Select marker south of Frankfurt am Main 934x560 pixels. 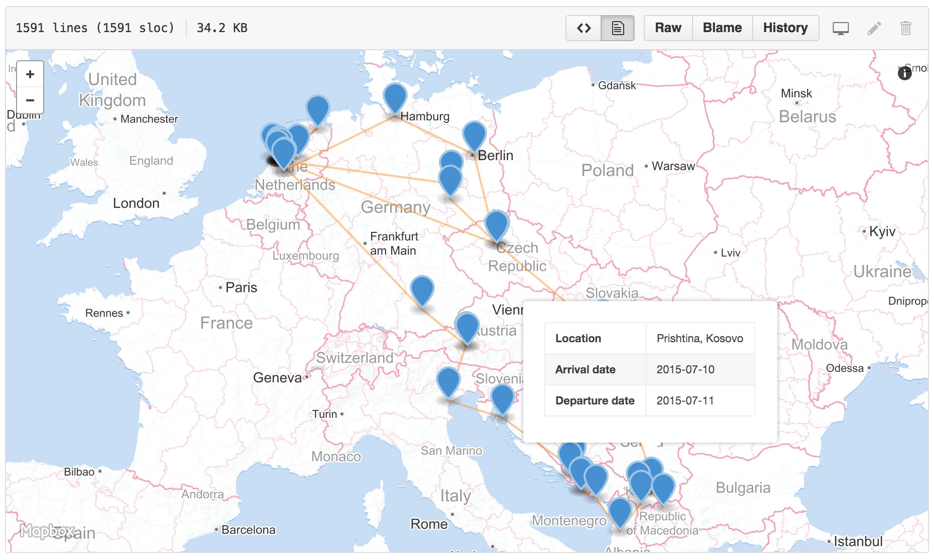coord(422,290)
